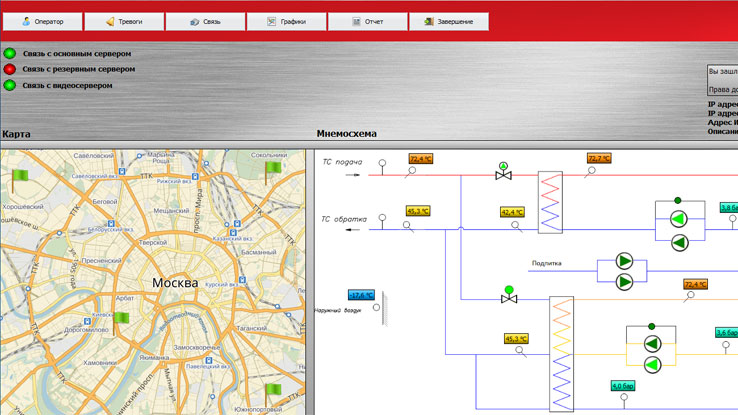Image resolution: width=738 pixels, height=415 pixels.
Task: Click -17,6 °C outdoor temperature value
Action: [x=361, y=295]
